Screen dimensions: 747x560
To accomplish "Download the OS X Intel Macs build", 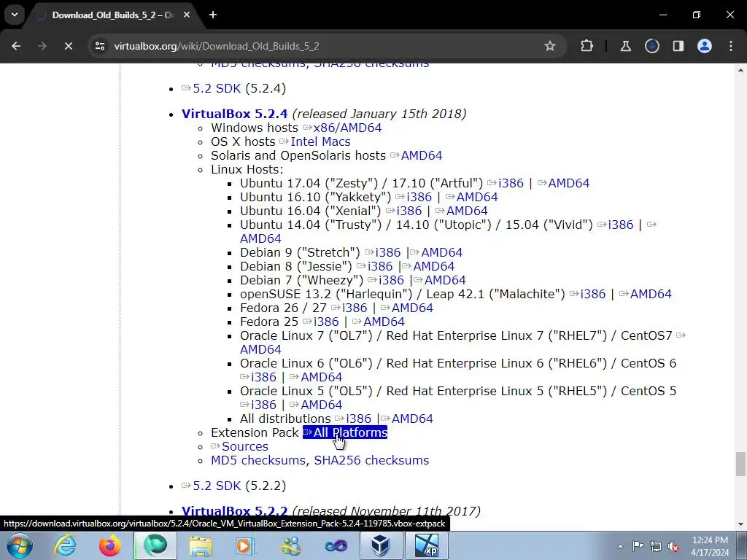I will click(321, 142).
